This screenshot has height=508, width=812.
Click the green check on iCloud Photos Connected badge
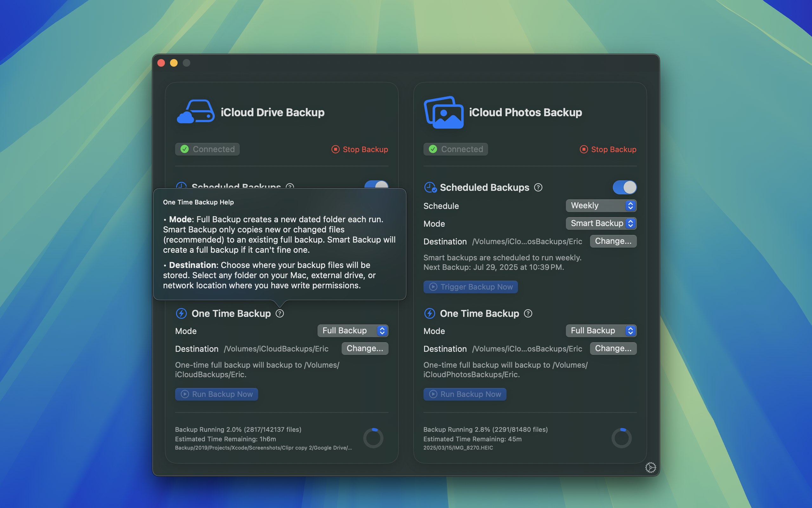[433, 149]
